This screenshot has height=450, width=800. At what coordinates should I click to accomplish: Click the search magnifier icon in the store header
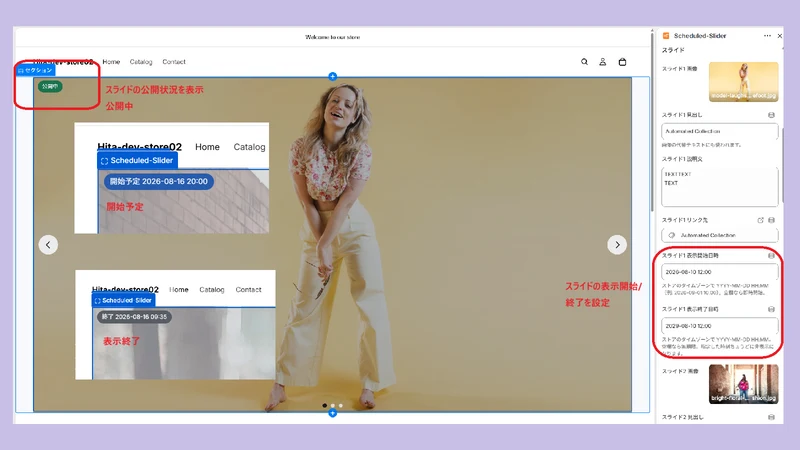[x=584, y=62]
